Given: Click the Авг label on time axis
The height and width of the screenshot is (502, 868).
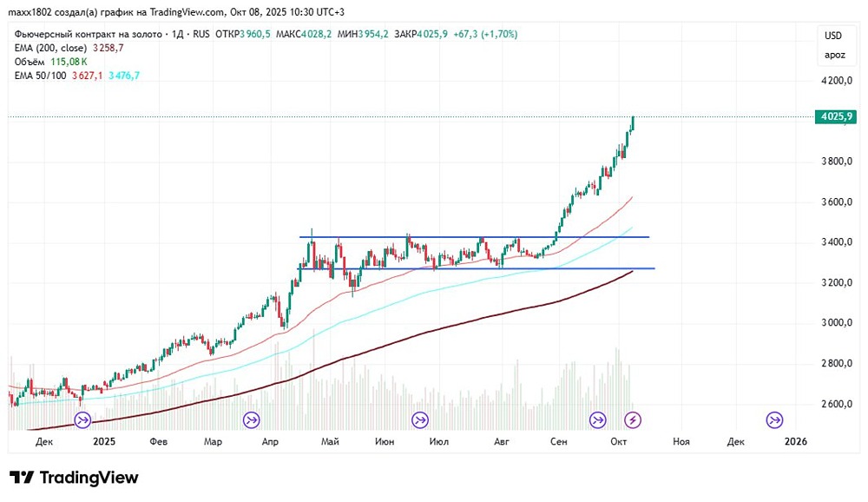Looking at the screenshot, I should click(501, 441).
